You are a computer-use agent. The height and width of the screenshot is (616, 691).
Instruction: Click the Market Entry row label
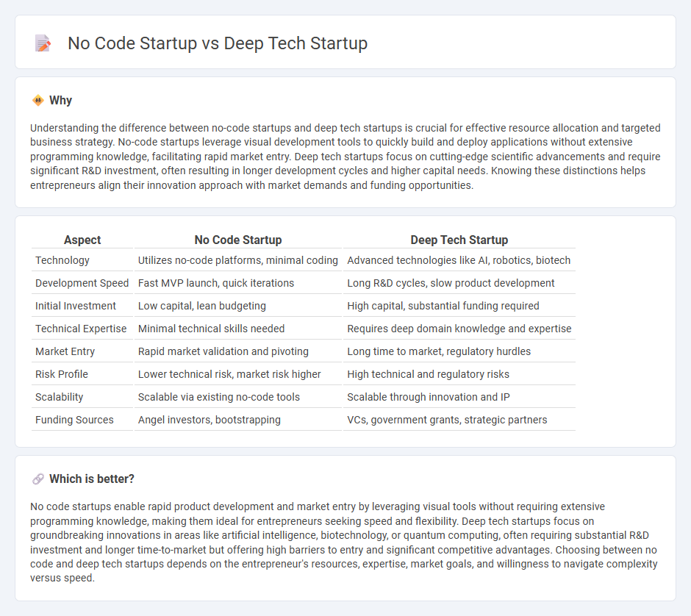(65, 351)
